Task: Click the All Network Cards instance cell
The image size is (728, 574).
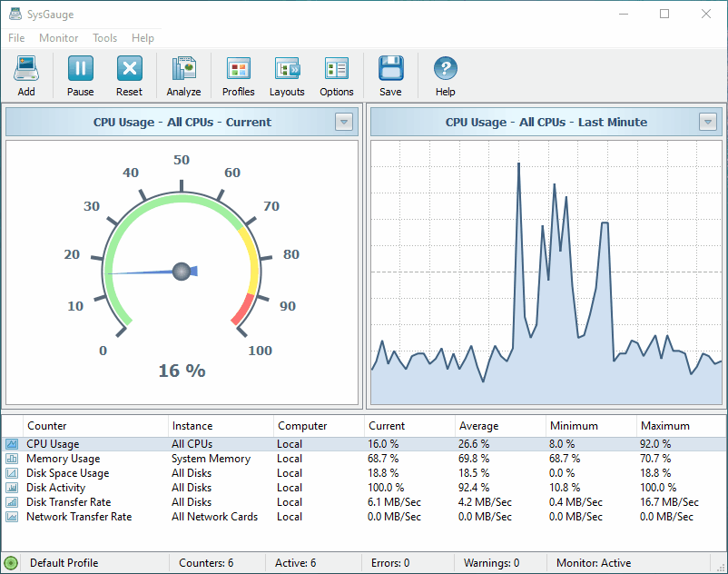Action: tap(214, 517)
